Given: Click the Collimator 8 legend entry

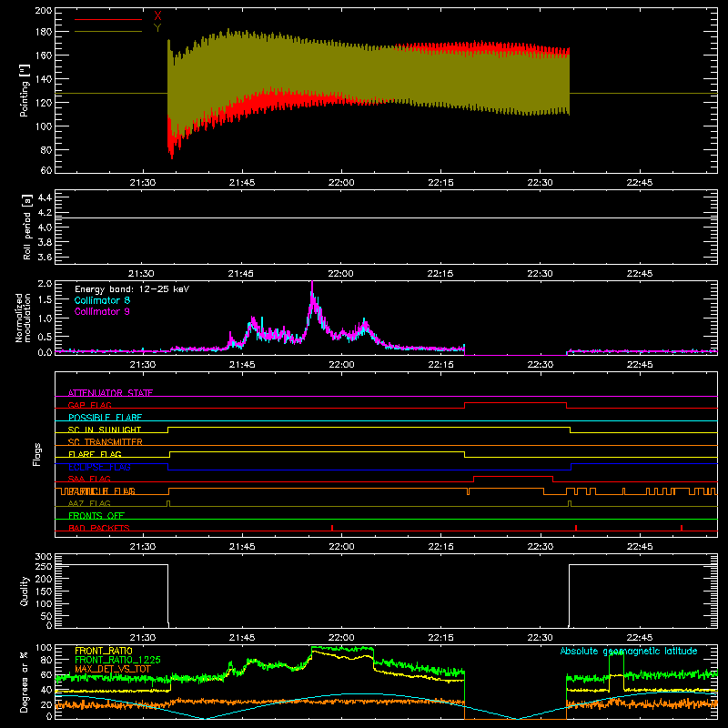Looking at the screenshot, I should [102, 300].
